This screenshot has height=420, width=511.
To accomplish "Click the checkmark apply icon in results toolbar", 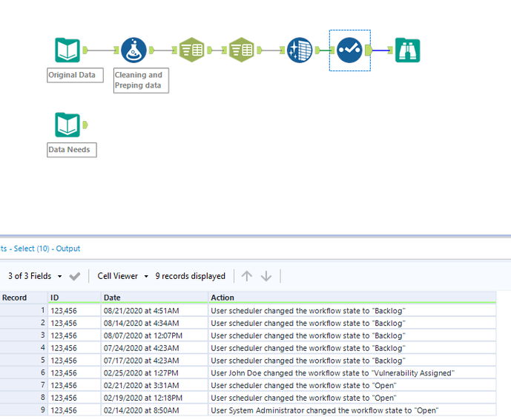I will (x=75, y=276).
